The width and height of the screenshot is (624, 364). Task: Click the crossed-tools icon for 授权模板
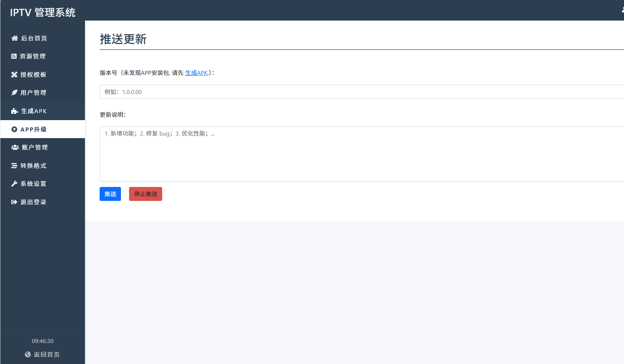point(14,74)
